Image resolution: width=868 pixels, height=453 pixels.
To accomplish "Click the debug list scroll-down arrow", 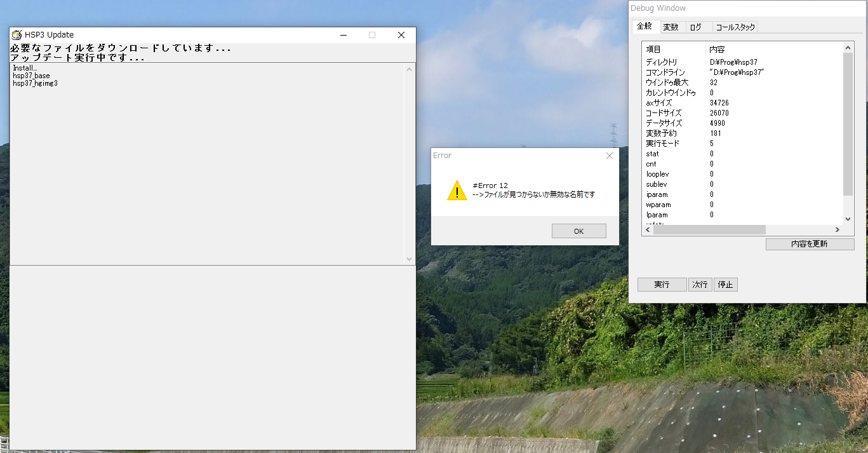I will (848, 219).
